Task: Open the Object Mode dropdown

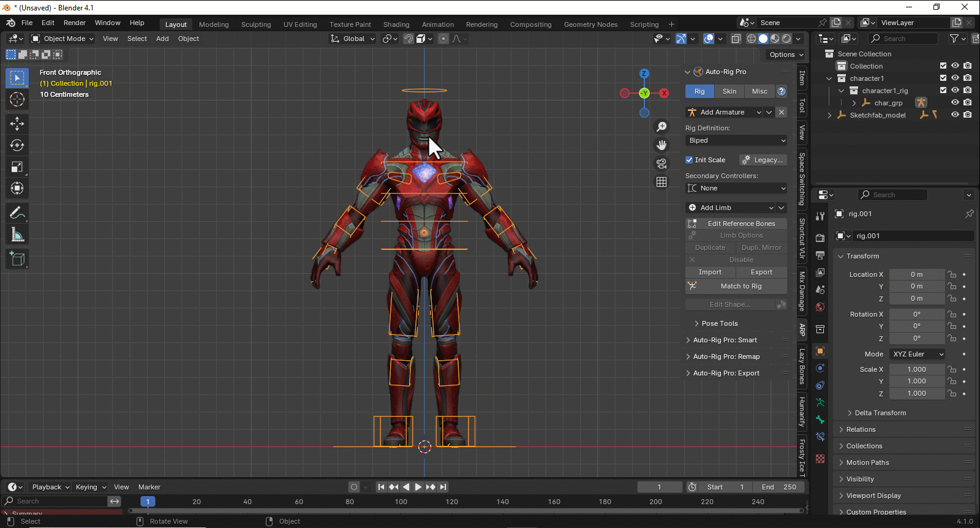Action: (x=62, y=39)
